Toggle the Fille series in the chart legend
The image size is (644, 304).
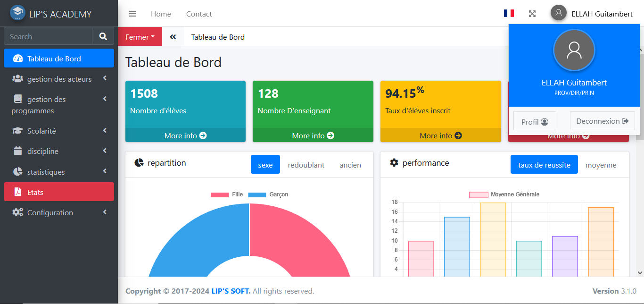tap(227, 194)
